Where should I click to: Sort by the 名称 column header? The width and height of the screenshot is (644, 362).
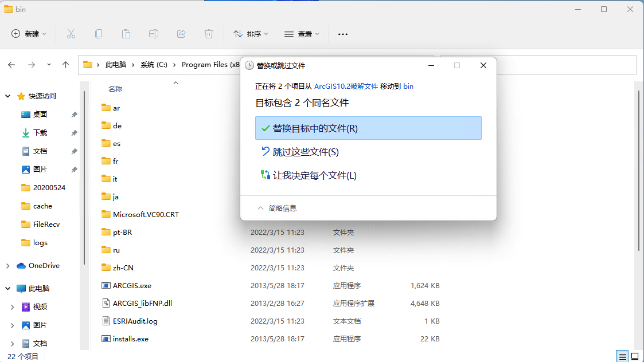click(115, 89)
